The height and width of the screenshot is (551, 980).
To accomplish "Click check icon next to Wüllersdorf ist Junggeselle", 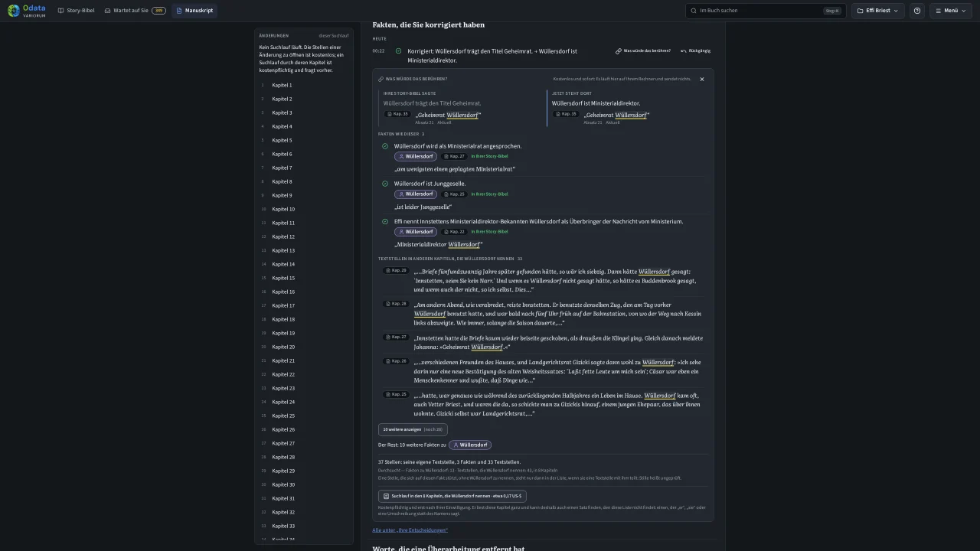I will tap(385, 184).
